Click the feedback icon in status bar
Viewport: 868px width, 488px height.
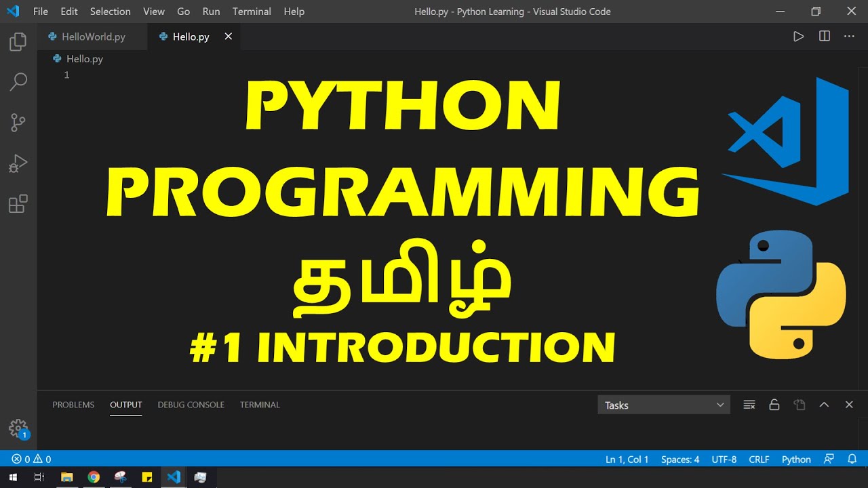pyautogui.click(x=829, y=459)
